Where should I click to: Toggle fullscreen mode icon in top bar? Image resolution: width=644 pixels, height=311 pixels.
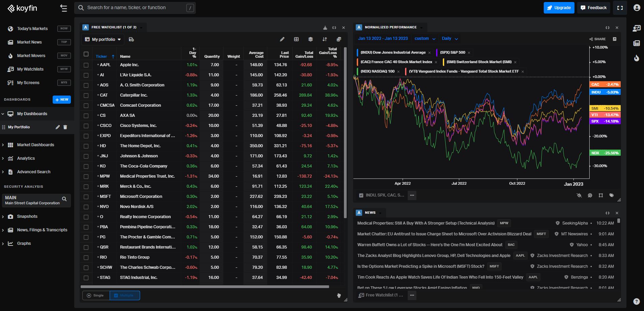(x=620, y=8)
